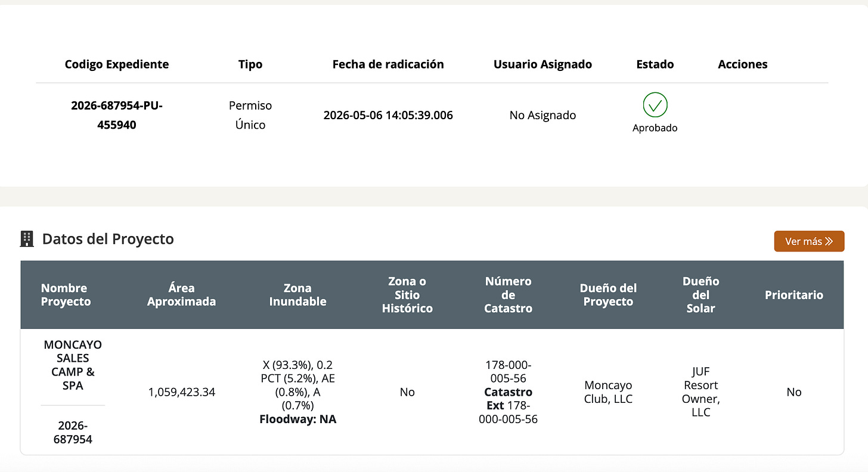Click the Prioritario column header
This screenshot has width=868, height=472.
[x=794, y=295]
